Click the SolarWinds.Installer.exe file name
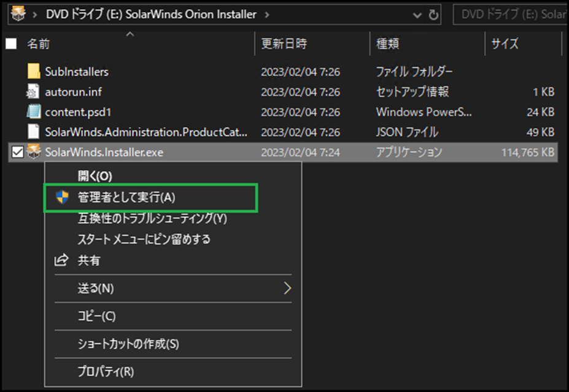The height and width of the screenshot is (392, 569). point(104,152)
